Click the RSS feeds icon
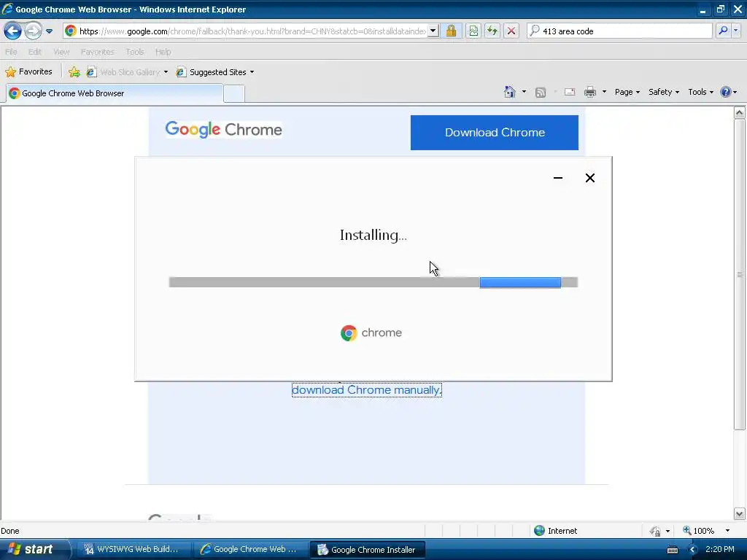 click(541, 93)
